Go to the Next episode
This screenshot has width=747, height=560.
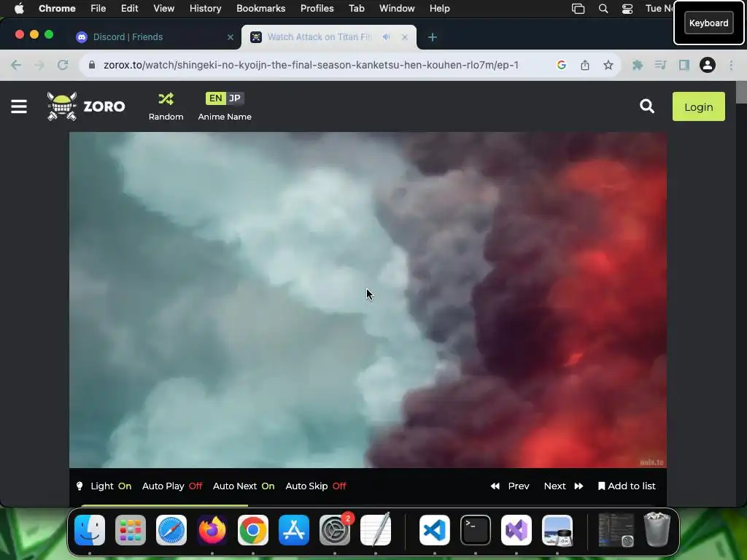[x=564, y=486]
